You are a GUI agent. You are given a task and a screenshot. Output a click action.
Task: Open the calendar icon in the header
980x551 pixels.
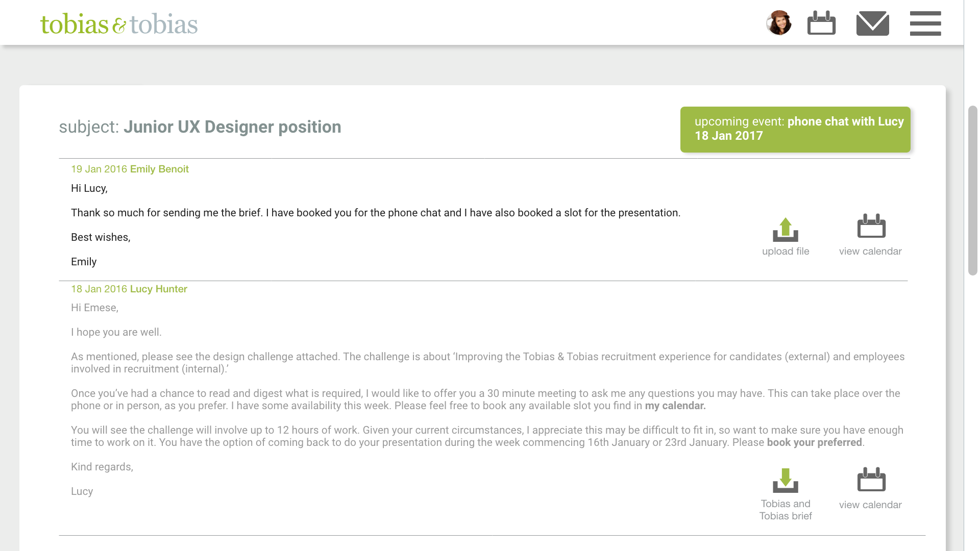pyautogui.click(x=821, y=23)
